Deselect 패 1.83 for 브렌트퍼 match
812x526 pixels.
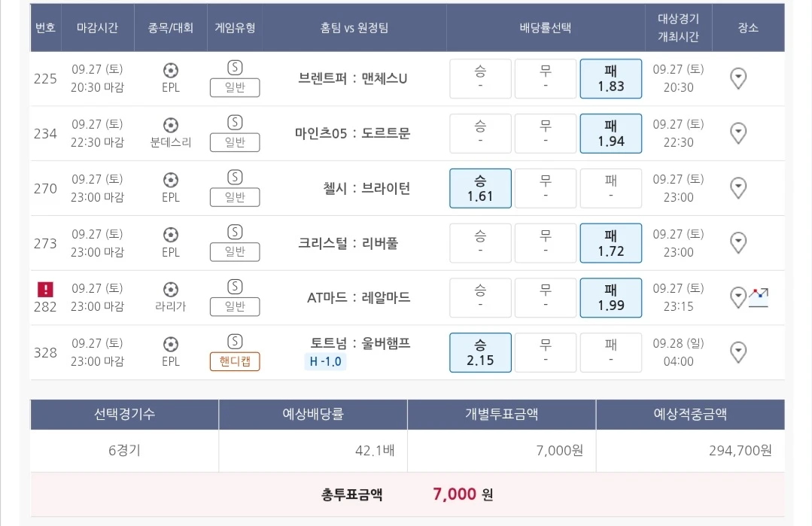(610, 78)
